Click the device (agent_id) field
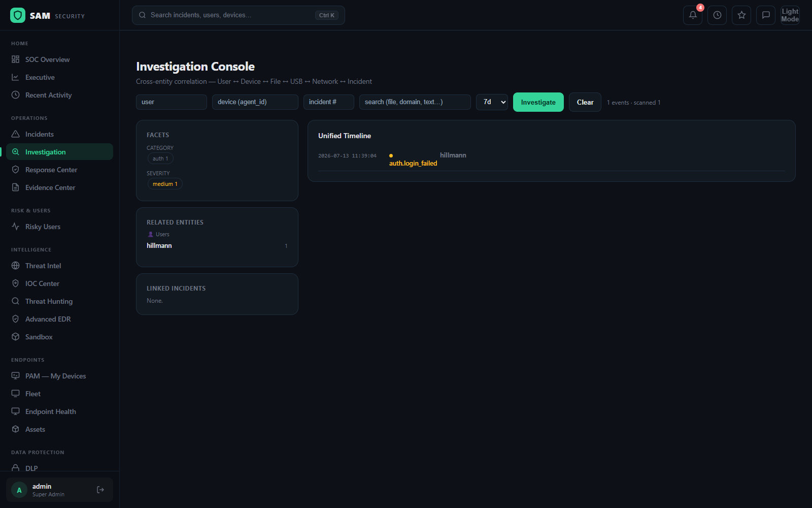The width and height of the screenshot is (812, 508). (255, 102)
